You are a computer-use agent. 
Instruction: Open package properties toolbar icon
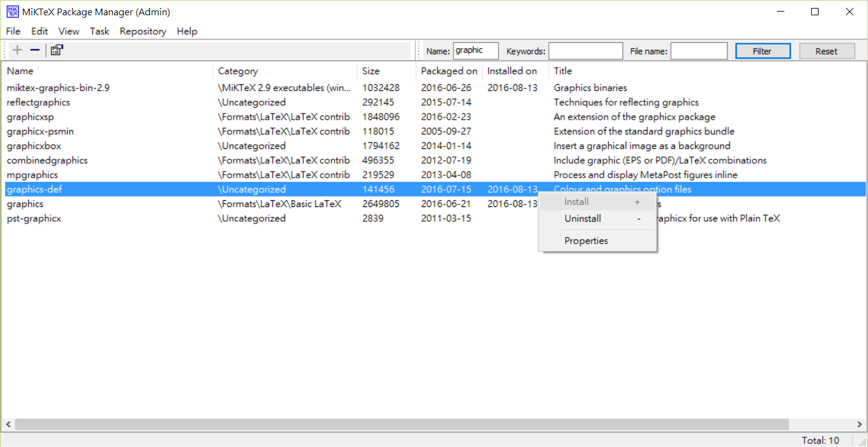point(57,51)
